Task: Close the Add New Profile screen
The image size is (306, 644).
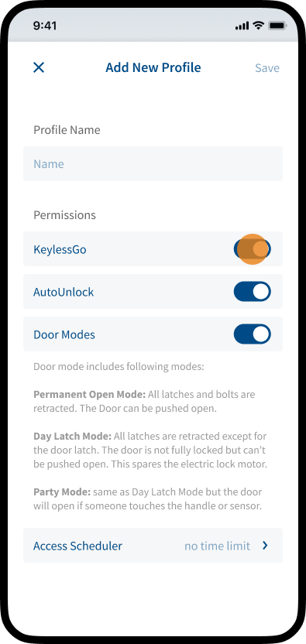Action: point(39,67)
